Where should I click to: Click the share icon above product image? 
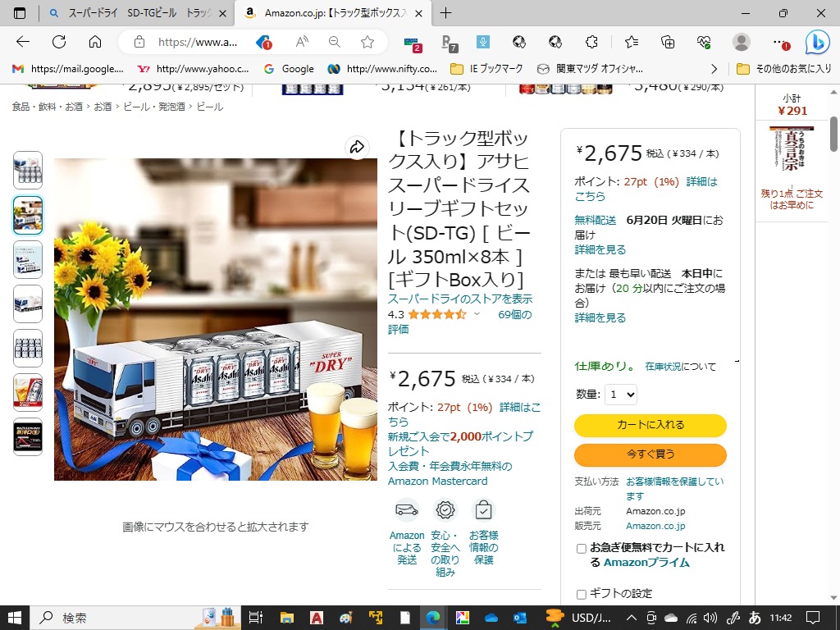pos(357,147)
